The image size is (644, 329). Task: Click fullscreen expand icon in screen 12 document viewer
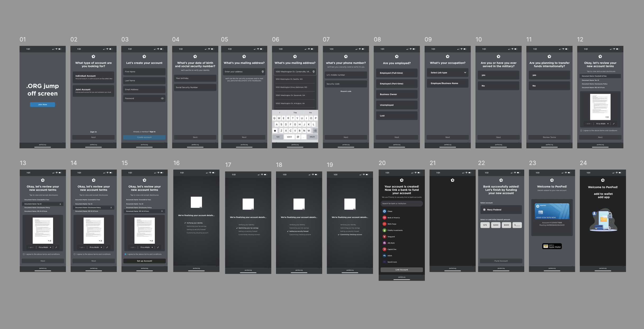coord(614,124)
